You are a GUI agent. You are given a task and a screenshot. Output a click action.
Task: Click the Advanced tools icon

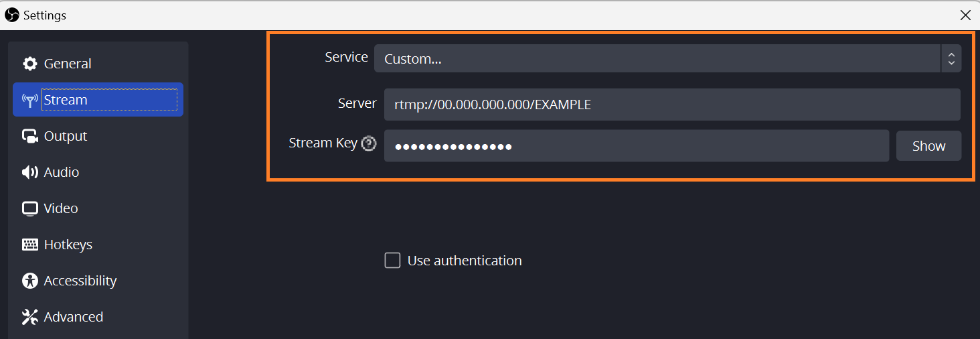pos(29,317)
